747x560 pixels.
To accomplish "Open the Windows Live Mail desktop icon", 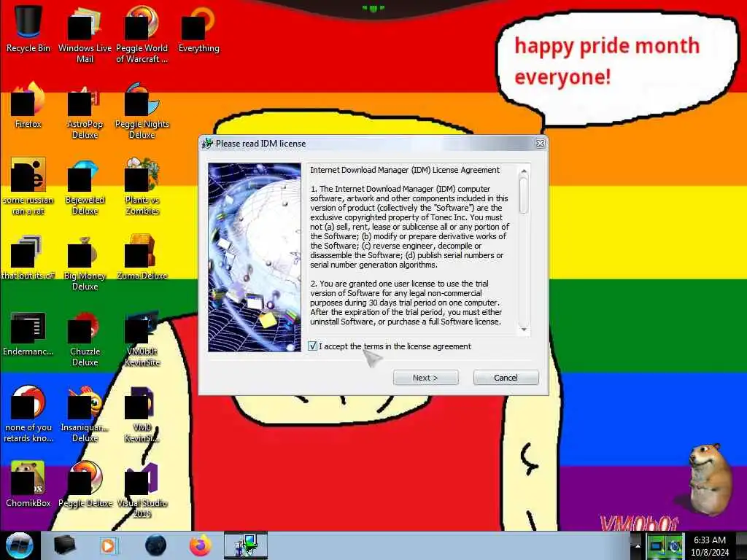I will click(x=85, y=34).
